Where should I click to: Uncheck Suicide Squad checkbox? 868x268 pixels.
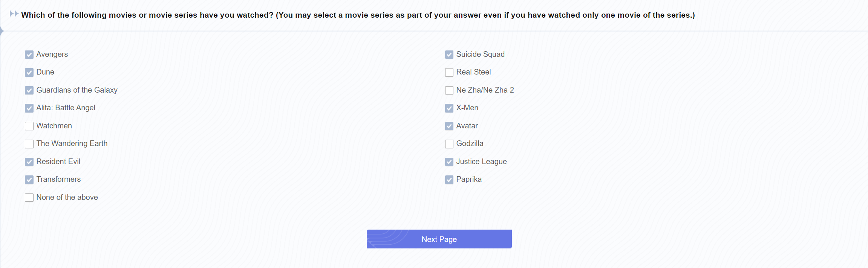[449, 55]
